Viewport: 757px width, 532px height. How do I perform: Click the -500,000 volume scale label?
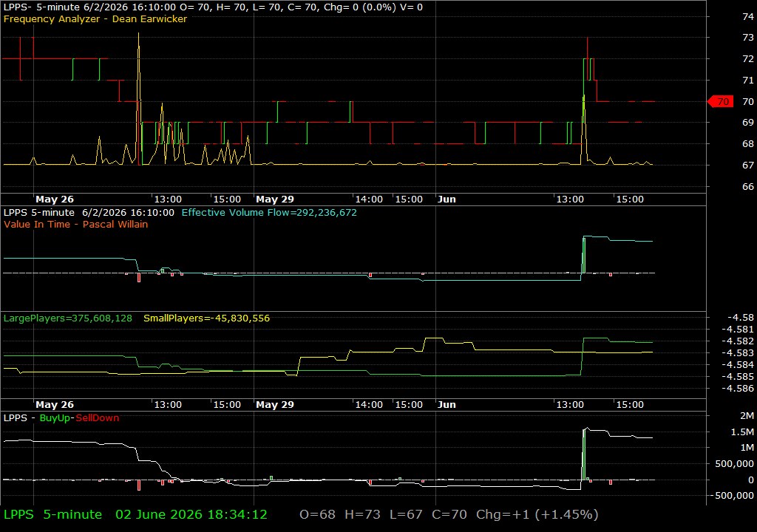tap(731, 496)
